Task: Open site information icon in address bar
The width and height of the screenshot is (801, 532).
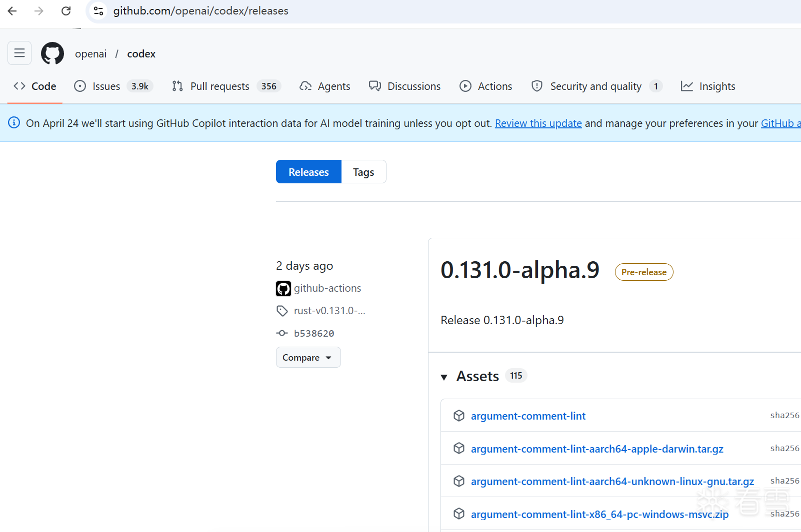Action: (98, 11)
